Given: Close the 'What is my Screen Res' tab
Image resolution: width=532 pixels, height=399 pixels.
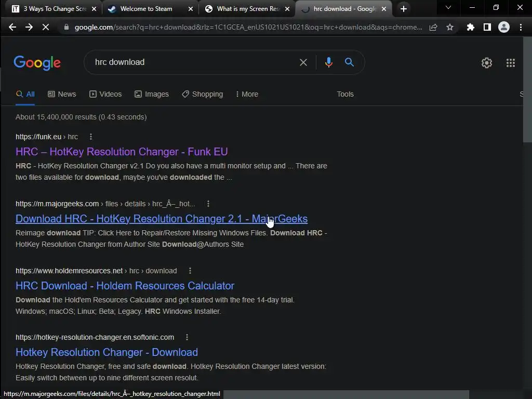Looking at the screenshot, I should pyautogui.click(x=287, y=9).
